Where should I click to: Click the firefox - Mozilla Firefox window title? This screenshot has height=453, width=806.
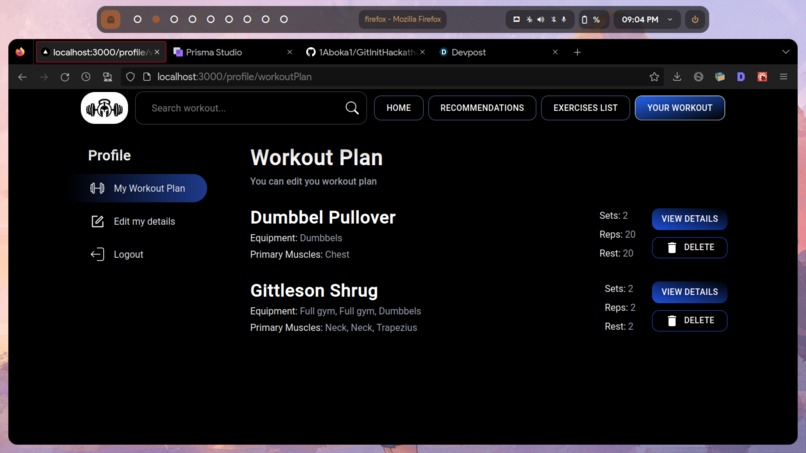(x=402, y=20)
